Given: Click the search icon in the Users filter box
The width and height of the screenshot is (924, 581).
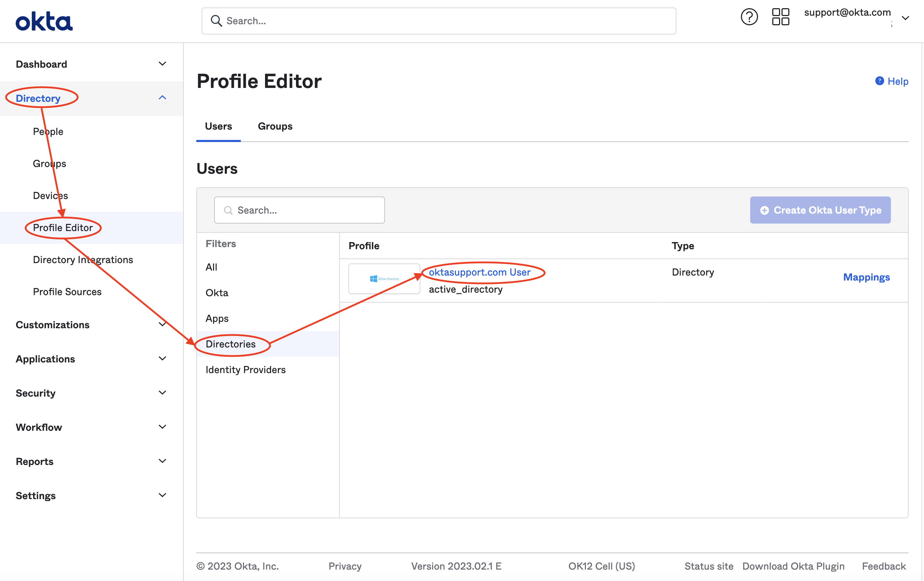Looking at the screenshot, I should (x=228, y=210).
